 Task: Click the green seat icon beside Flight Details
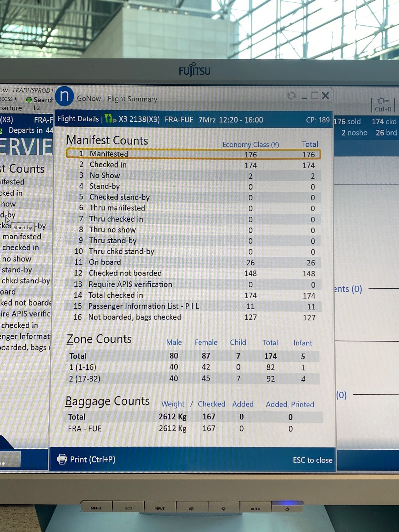(110, 119)
